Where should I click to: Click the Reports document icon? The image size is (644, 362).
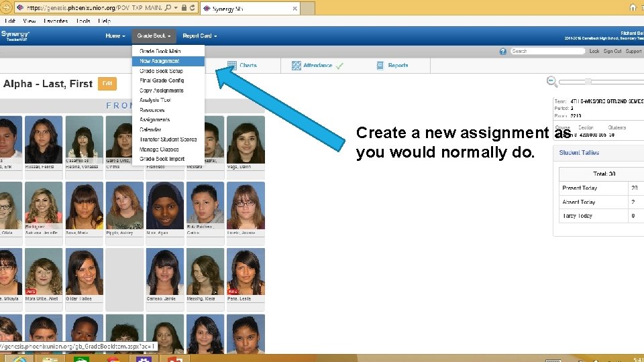380,66
